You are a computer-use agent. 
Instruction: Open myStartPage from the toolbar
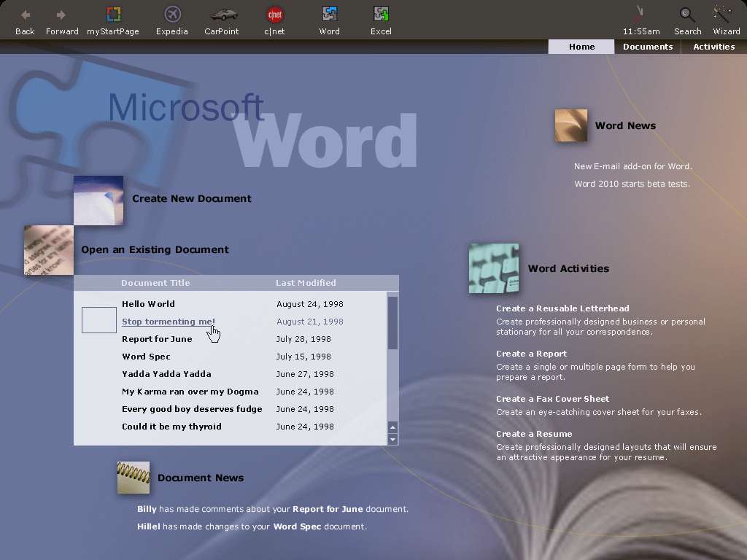click(113, 15)
